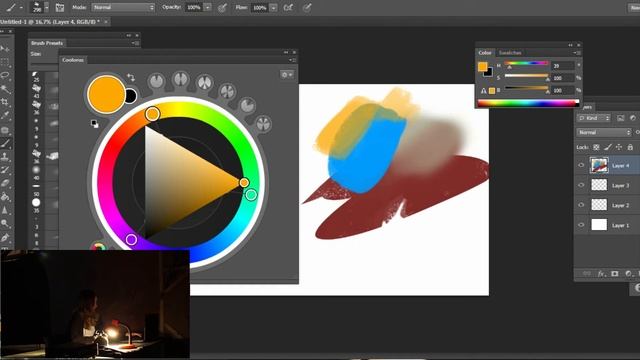Open the Coolorus panel flyout menu
The image size is (640, 360).
click(x=293, y=60)
